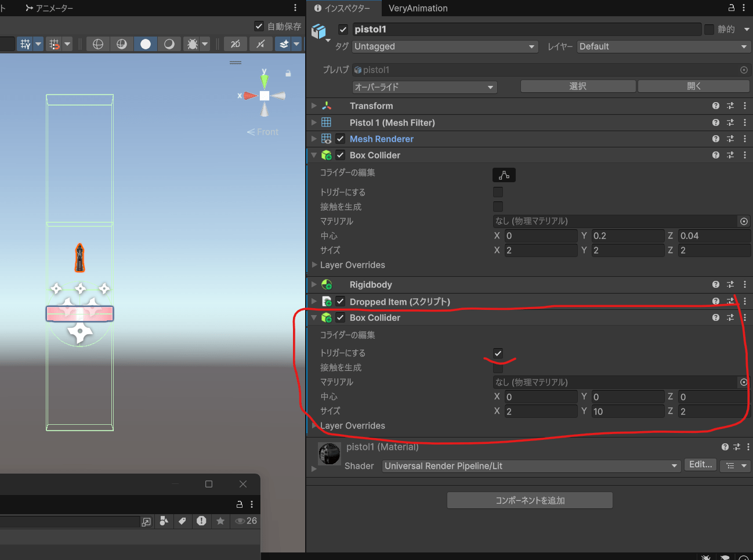Open the gizmos layers icon on toolbar
The image size is (753, 560).
click(x=284, y=44)
